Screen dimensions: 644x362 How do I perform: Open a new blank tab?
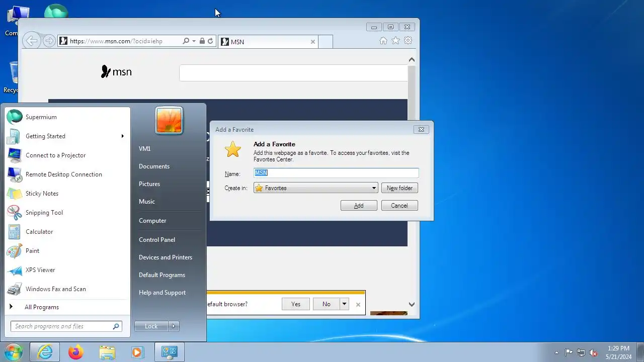tap(326, 42)
